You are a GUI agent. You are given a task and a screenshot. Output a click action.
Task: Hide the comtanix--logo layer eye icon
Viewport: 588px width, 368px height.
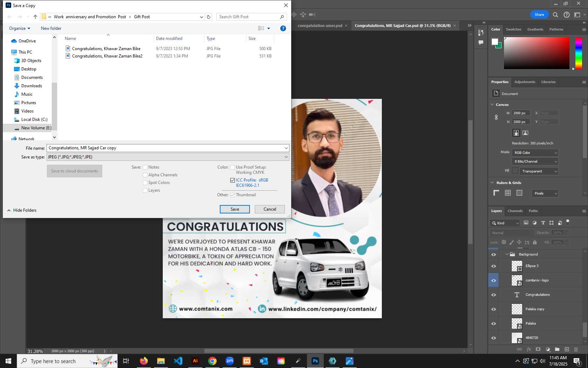[493, 280]
